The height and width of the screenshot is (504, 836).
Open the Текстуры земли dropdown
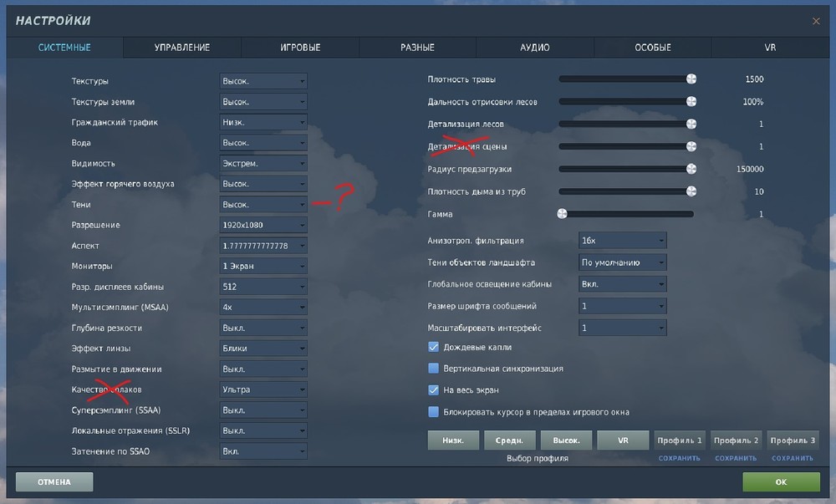pyautogui.click(x=263, y=102)
